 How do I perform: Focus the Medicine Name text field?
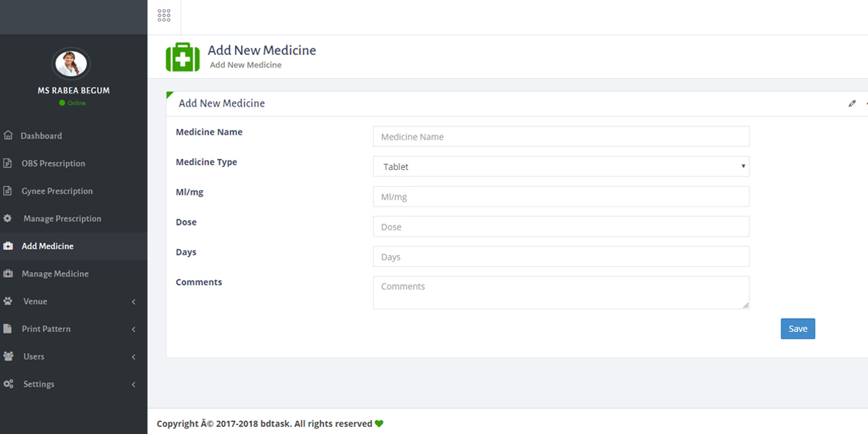561,137
